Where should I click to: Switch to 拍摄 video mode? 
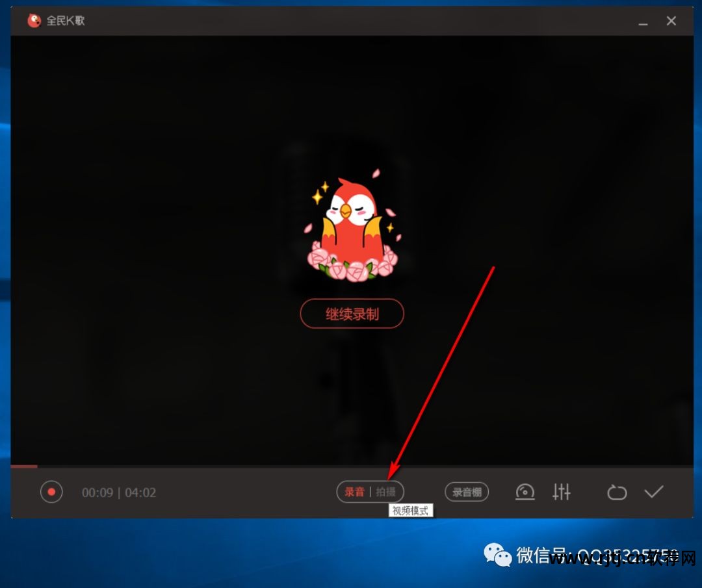coord(385,492)
